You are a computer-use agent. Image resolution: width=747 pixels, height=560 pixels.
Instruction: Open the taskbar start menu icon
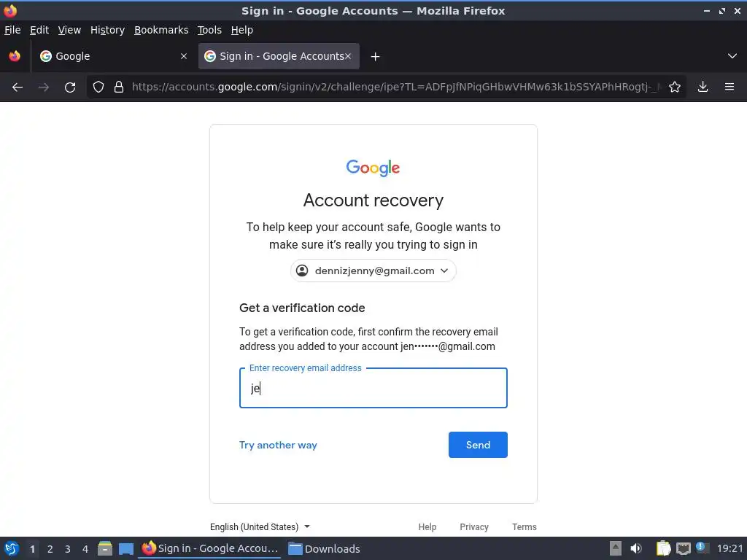click(x=12, y=548)
